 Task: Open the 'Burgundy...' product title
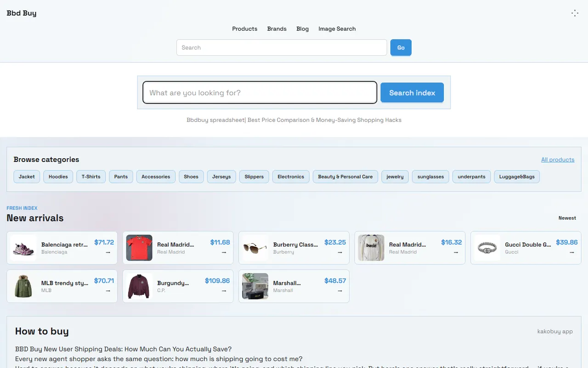click(173, 283)
